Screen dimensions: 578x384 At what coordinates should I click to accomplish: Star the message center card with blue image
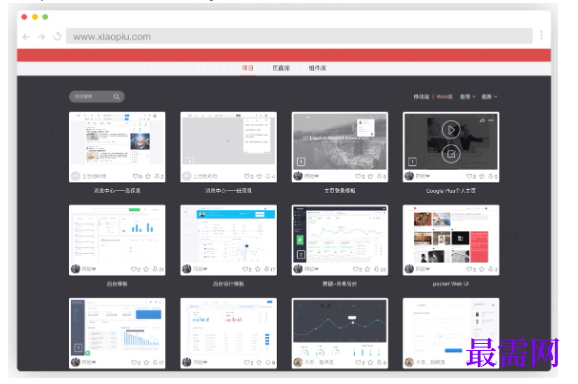pyautogui.click(x=148, y=177)
